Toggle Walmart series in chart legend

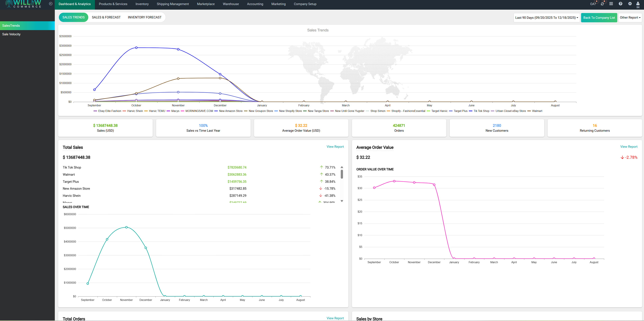point(537,111)
